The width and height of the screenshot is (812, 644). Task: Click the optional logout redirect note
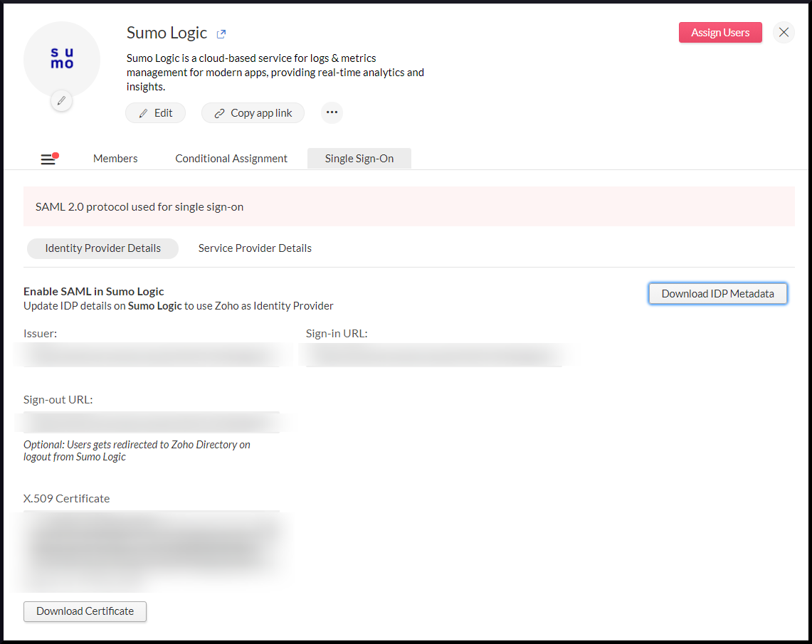tap(137, 451)
